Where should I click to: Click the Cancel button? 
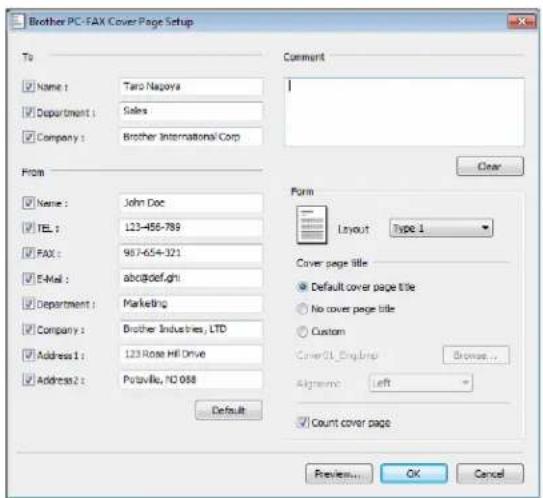coord(490,473)
